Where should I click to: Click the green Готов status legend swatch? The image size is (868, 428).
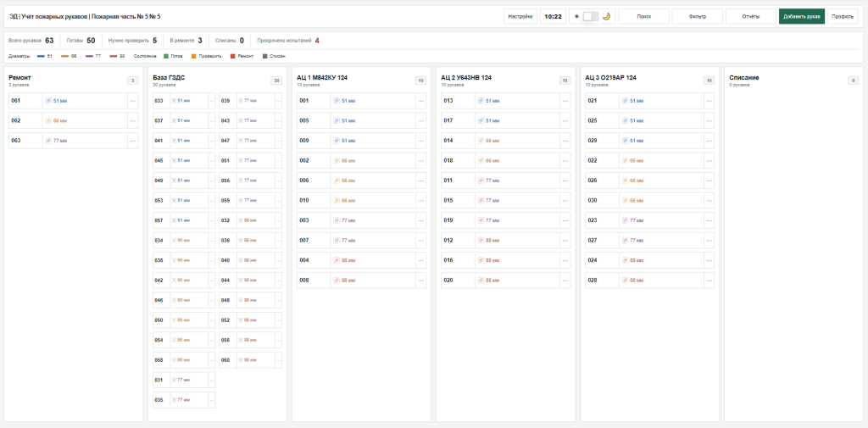pyautogui.click(x=166, y=57)
